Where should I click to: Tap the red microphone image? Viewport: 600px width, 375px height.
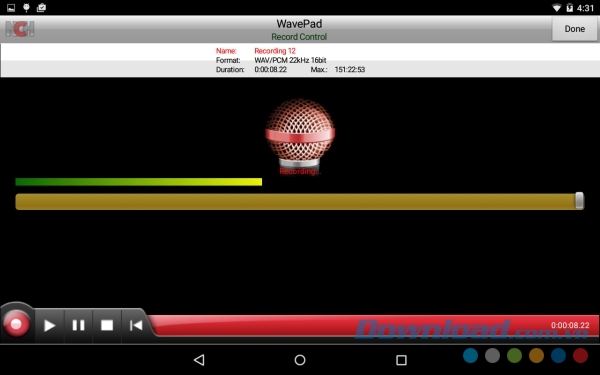[x=300, y=132]
